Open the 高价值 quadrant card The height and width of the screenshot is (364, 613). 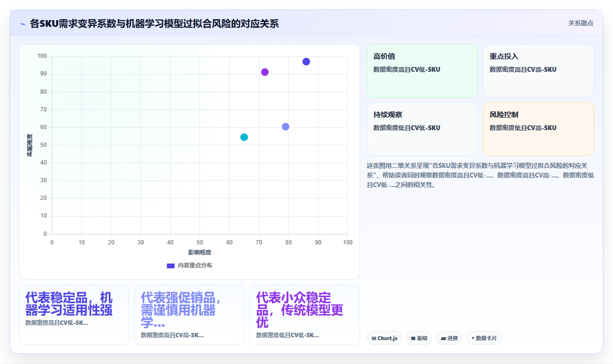pyautogui.click(x=422, y=71)
